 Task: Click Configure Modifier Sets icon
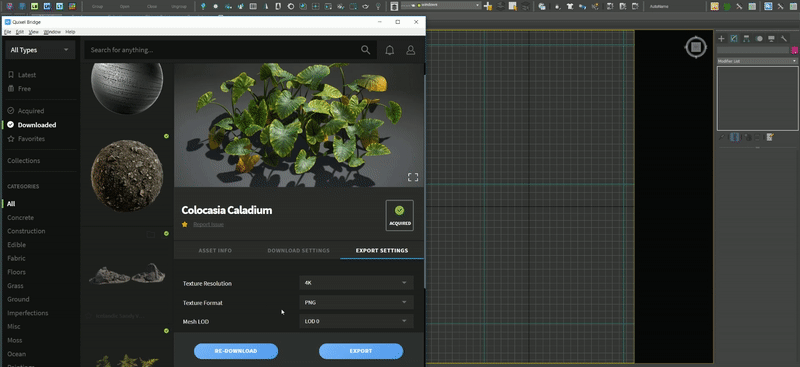[x=770, y=137]
